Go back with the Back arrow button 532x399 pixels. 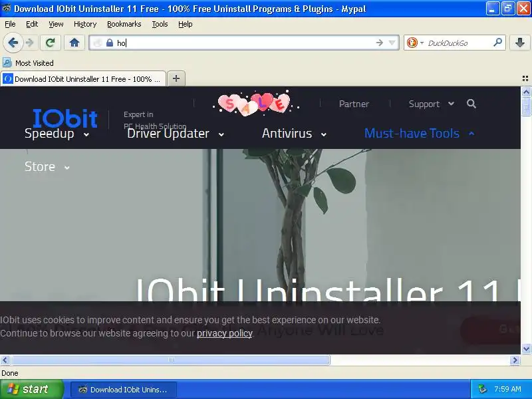point(13,43)
